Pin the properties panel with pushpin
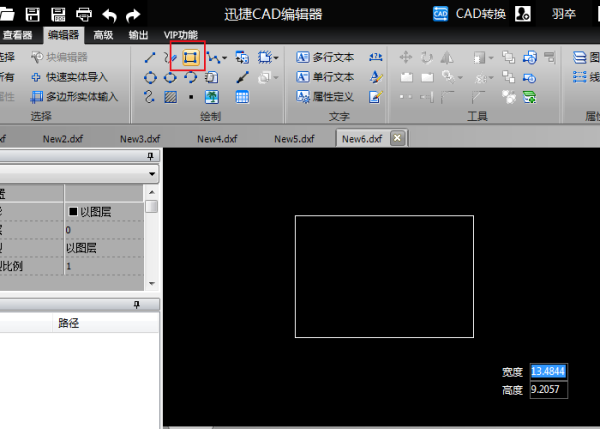 click(x=152, y=157)
